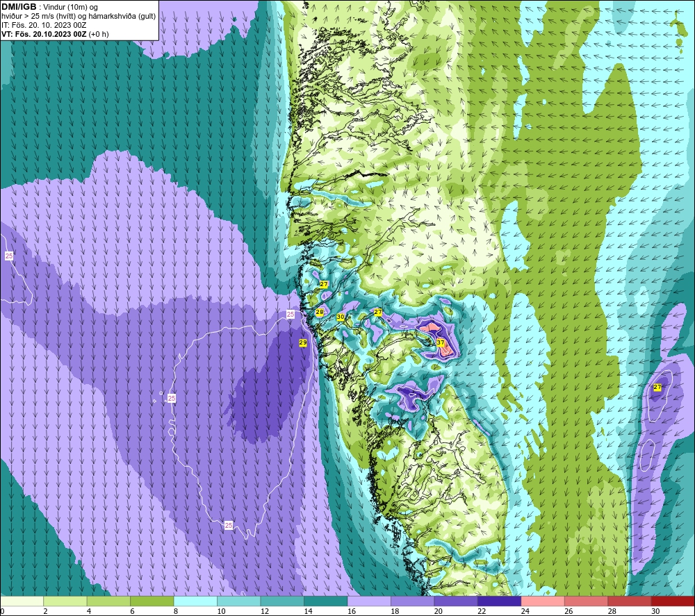Click the yellow 29 gust label offshore
The width and height of the screenshot is (695, 616).
(303, 342)
